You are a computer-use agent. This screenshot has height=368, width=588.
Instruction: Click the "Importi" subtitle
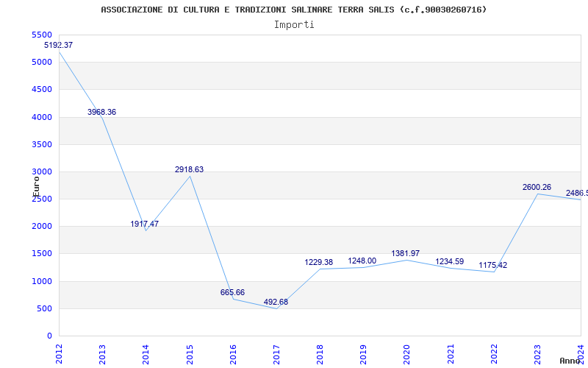point(294,25)
